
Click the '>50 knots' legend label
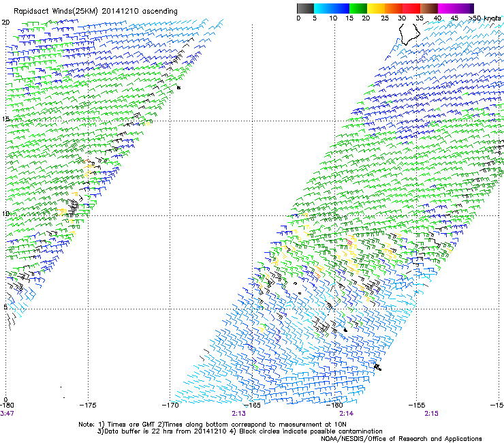[x=484, y=18]
